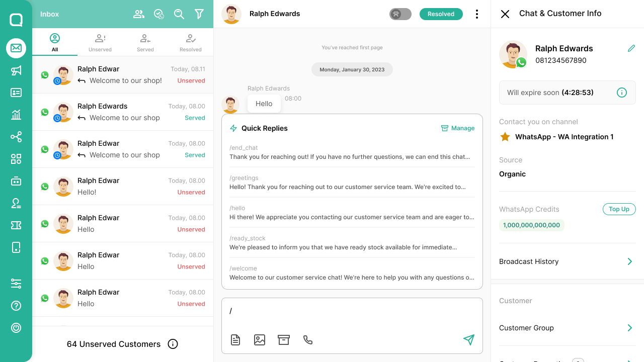This screenshot has width=644, height=362.
Task: Open the Integration share-nodes icon in sidebar
Action: coord(16,137)
